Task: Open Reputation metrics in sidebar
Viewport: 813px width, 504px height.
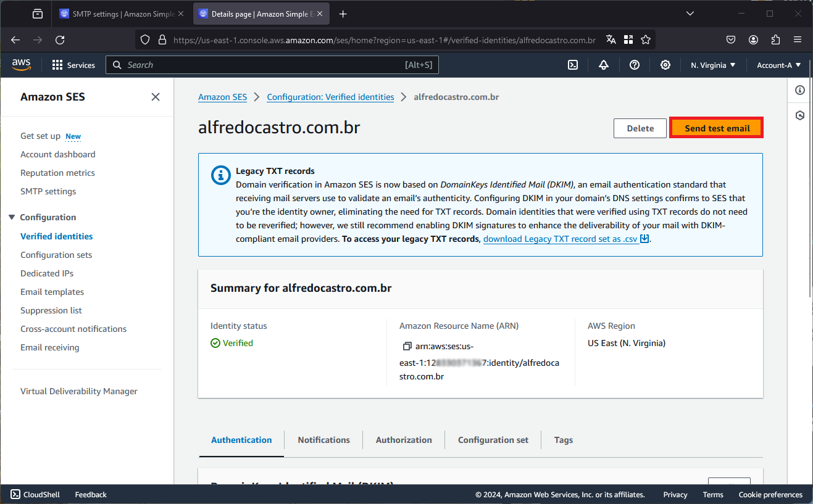Action: [57, 173]
